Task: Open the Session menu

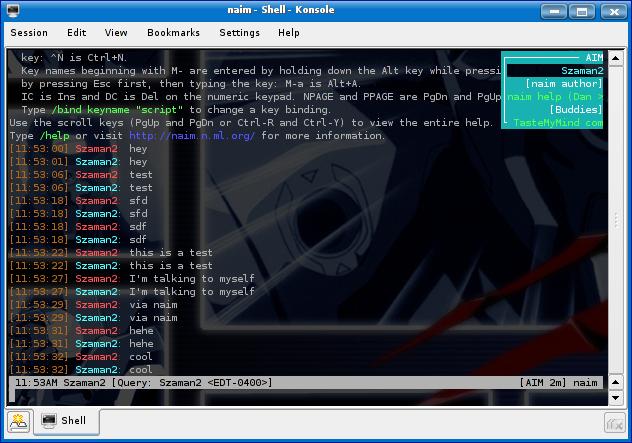Action: point(29,32)
